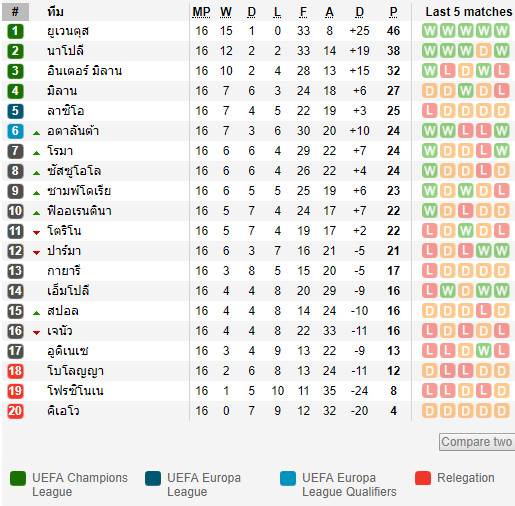Click the green up arrow beside rank 6

(37, 133)
